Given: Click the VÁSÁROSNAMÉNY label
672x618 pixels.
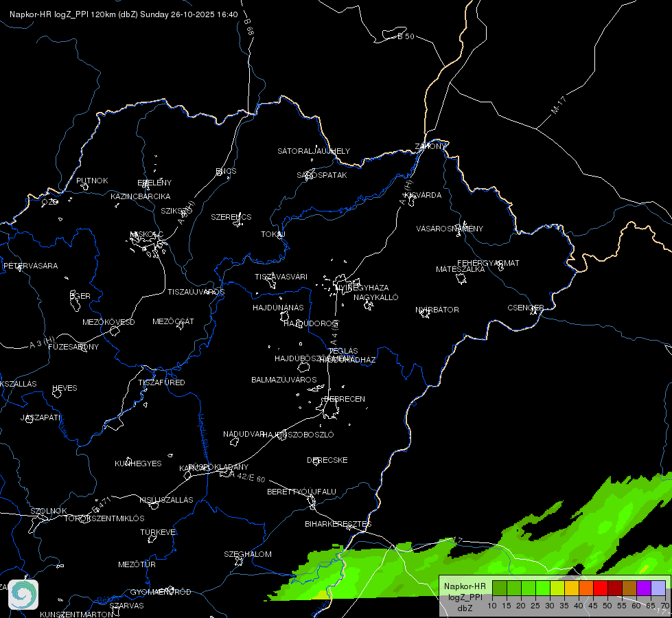Looking at the screenshot, I should click(x=450, y=229).
